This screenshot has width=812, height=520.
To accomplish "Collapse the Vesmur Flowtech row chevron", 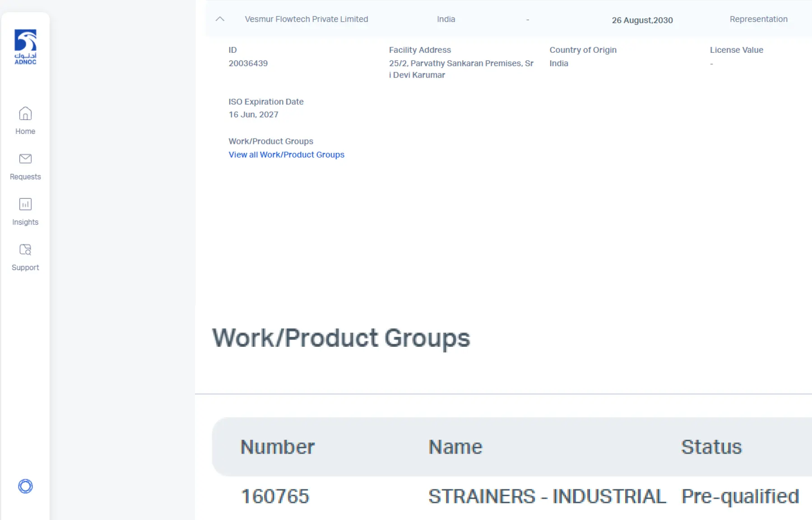I will (x=220, y=19).
